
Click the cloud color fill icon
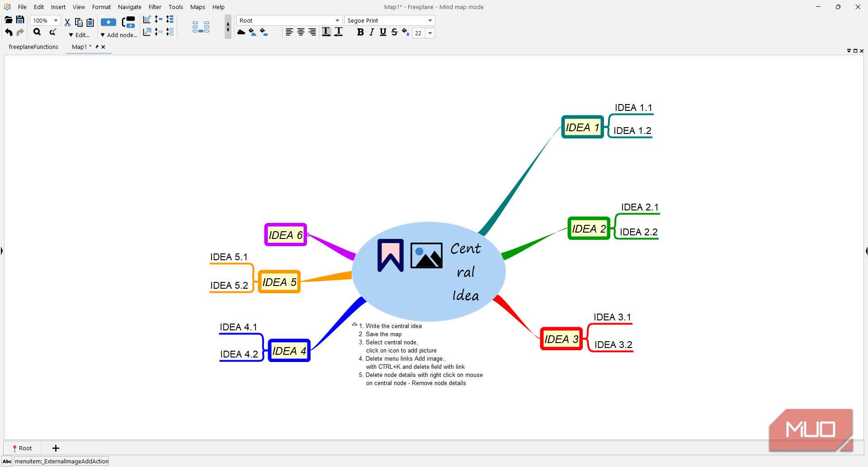coord(253,32)
